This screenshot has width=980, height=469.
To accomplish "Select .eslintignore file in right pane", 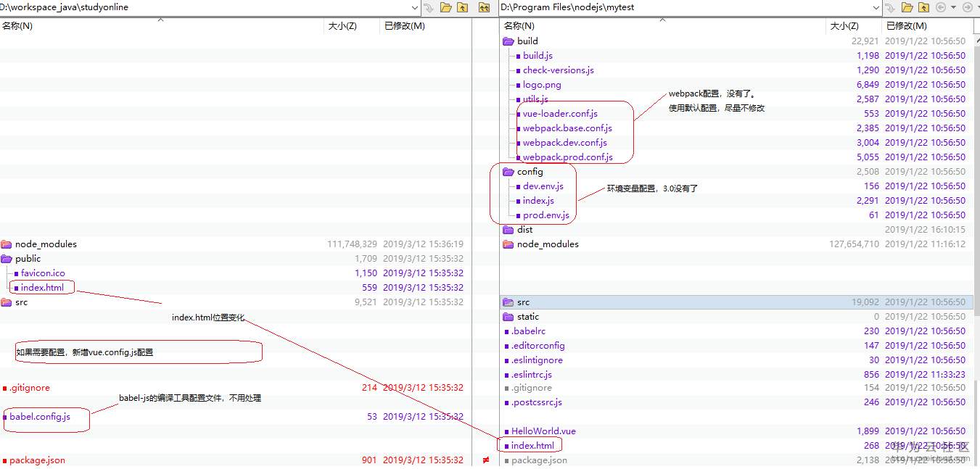I will 537,360.
